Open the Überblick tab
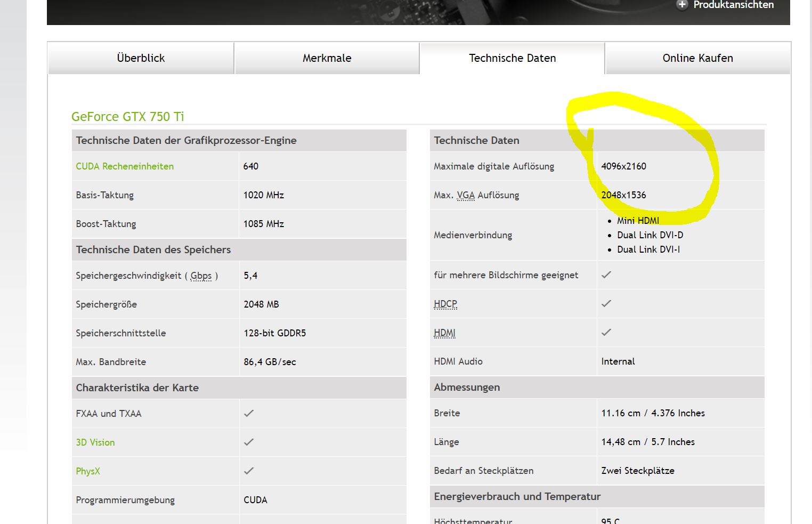 (x=141, y=58)
